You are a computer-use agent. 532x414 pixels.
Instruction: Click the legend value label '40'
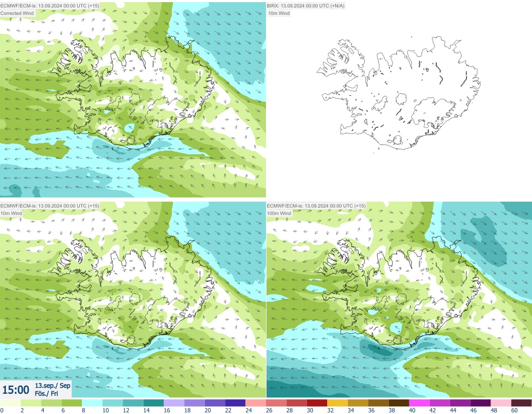click(x=412, y=410)
